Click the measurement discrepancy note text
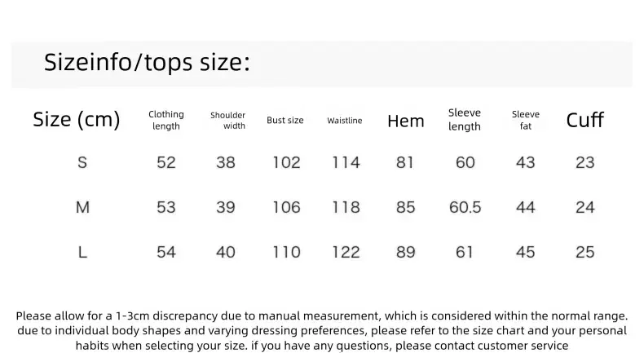Screen dimensions: 644x353 pyautogui.click(x=322, y=331)
